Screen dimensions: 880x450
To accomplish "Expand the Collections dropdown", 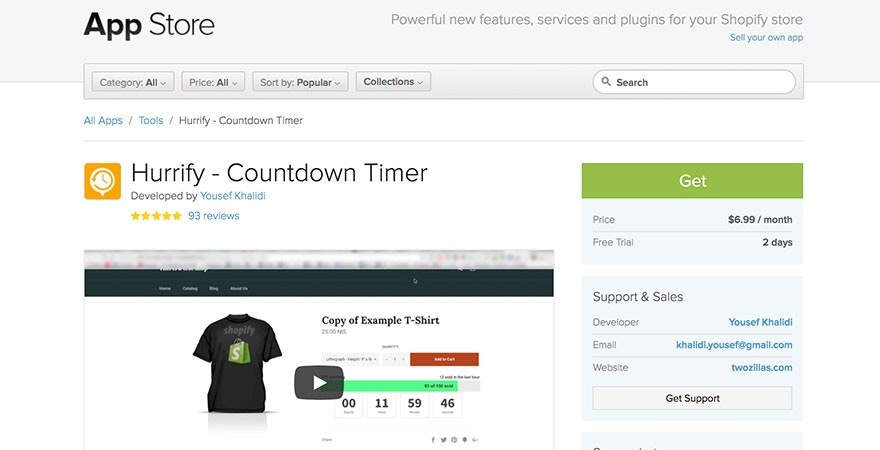I will tap(393, 82).
